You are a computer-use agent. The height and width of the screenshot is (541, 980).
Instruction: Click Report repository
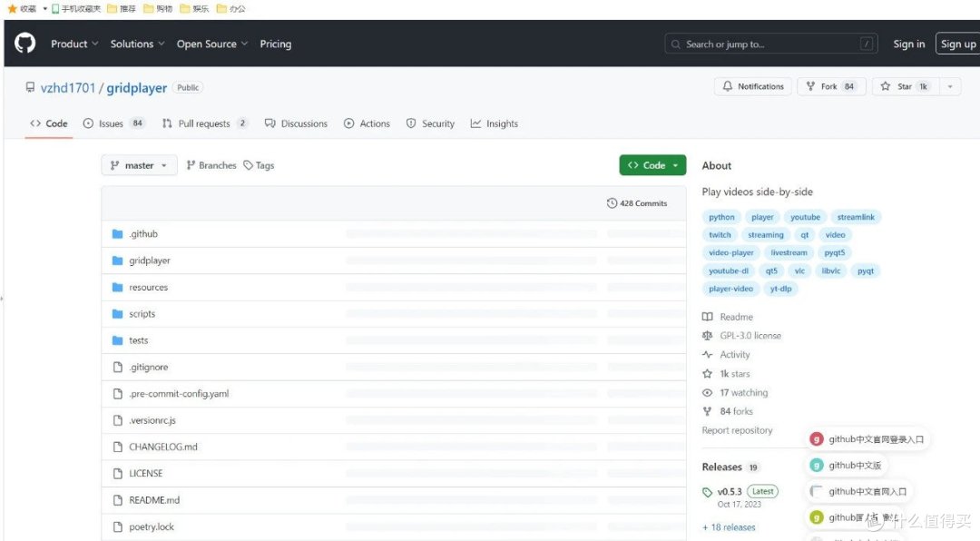click(737, 430)
